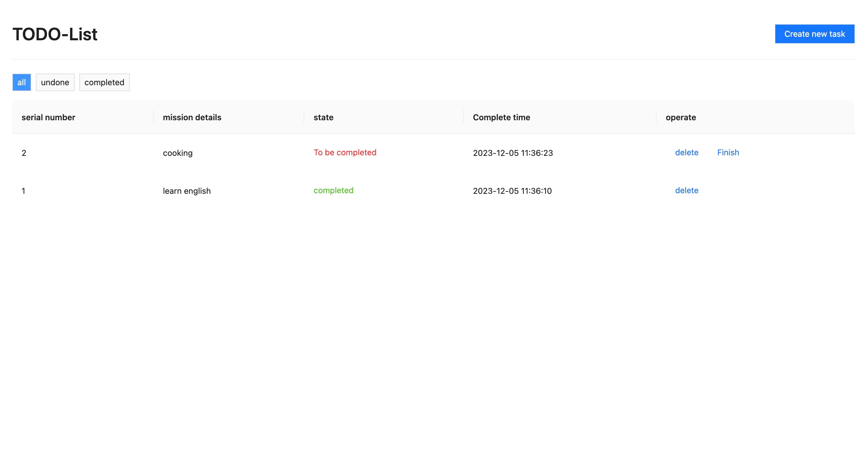Click the 'learn english' mission details cell
The width and height of the screenshot is (868, 467).
[x=187, y=191]
